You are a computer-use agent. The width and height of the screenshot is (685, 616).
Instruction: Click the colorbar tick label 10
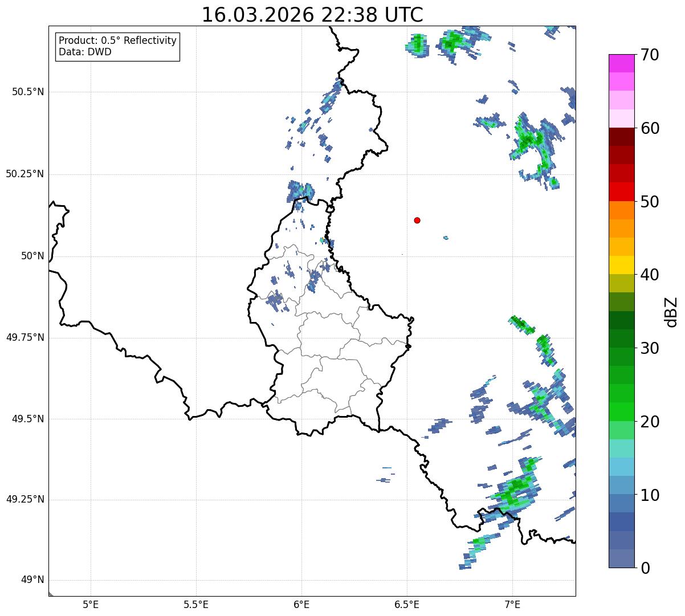pos(649,495)
